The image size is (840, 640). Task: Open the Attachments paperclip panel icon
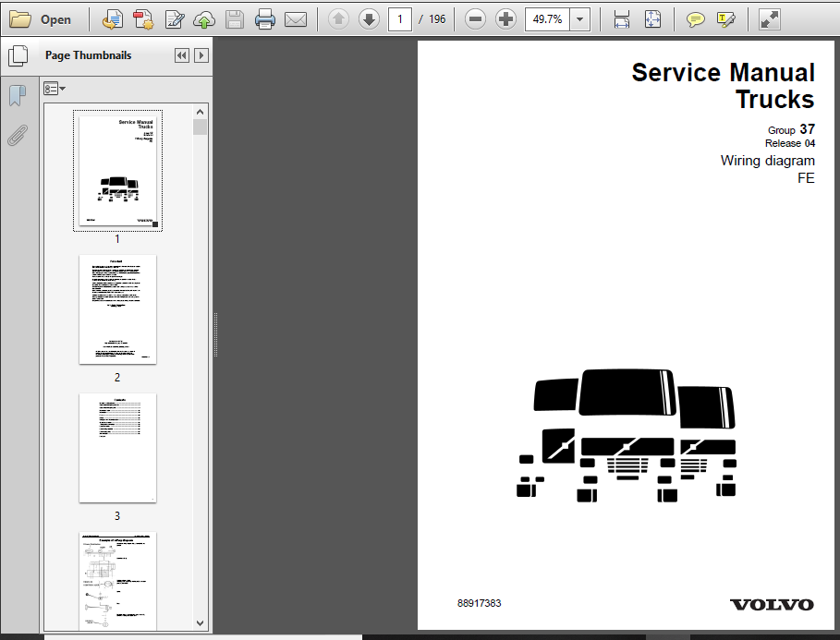[x=18, y=136]
